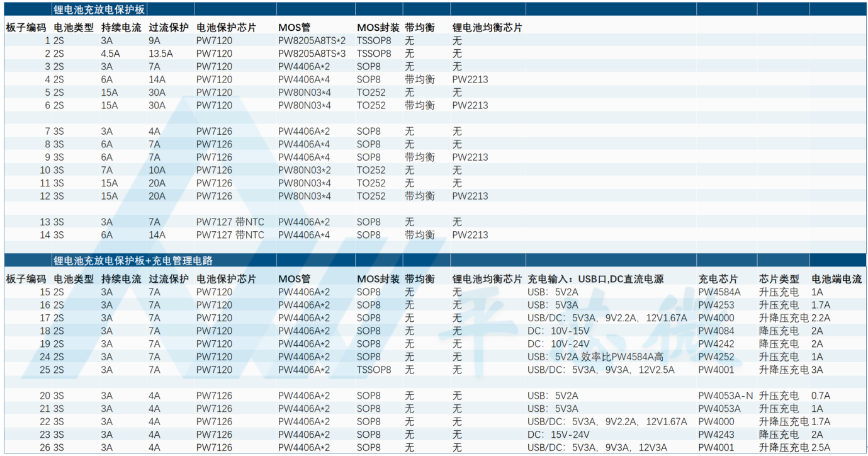This screenshot has height=456, width=868.
Task: Click the 电池端电流 column header
Action: 837,279
